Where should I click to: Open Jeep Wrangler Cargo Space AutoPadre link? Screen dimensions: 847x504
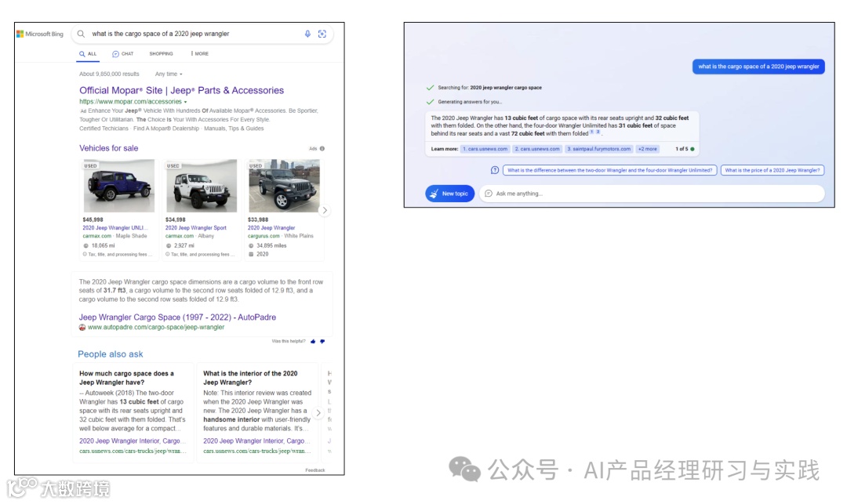tap(177, 317)
